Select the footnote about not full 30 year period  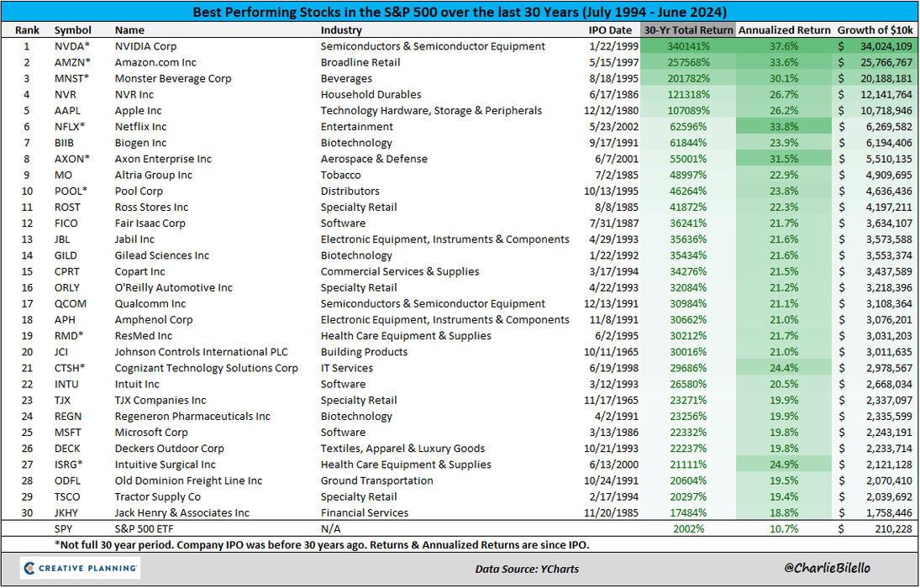click(x=322, y=544)
